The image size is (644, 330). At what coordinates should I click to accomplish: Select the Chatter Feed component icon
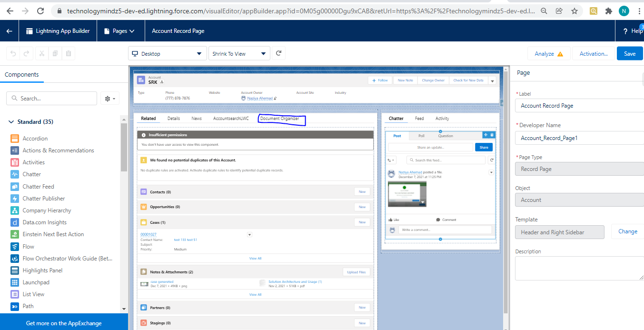[x=14, y=187]
